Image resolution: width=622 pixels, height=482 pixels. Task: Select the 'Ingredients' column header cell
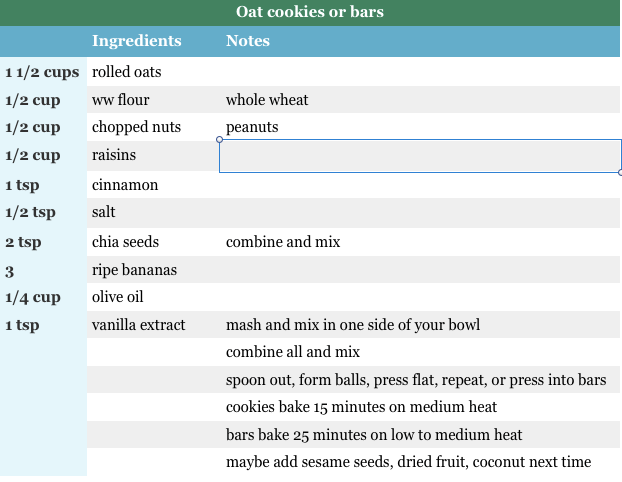[x=137, y=41]
